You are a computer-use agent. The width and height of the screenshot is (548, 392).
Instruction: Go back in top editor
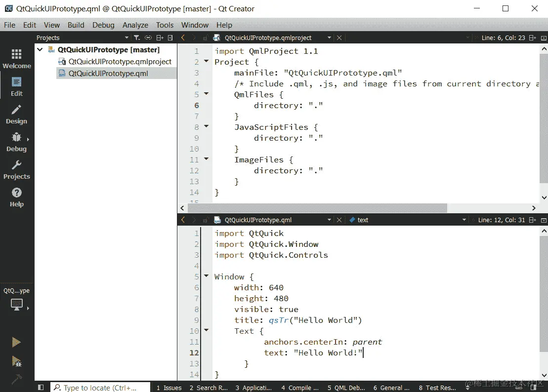point(183,38)
